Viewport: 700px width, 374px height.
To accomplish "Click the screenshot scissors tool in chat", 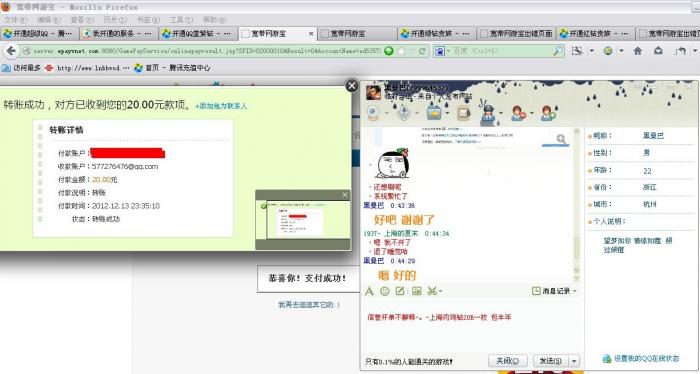I will point(431,291).
